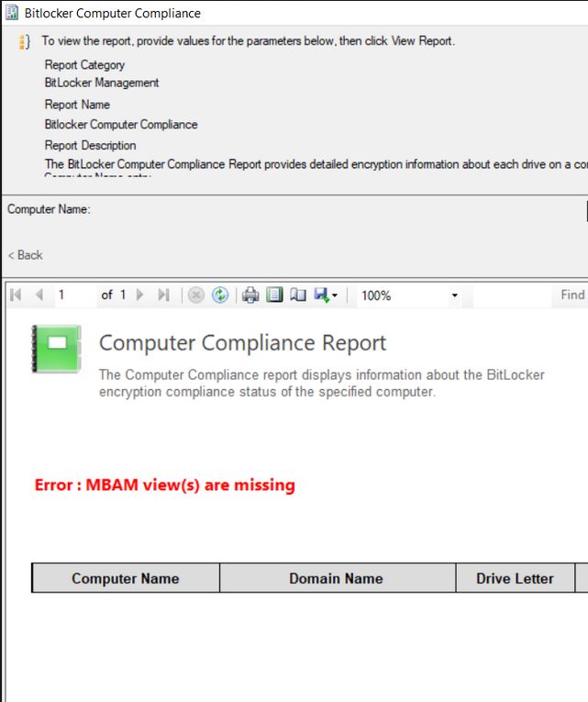
Task: Click the Bitlocker Computer Compliance title icon
Action: 12,13
